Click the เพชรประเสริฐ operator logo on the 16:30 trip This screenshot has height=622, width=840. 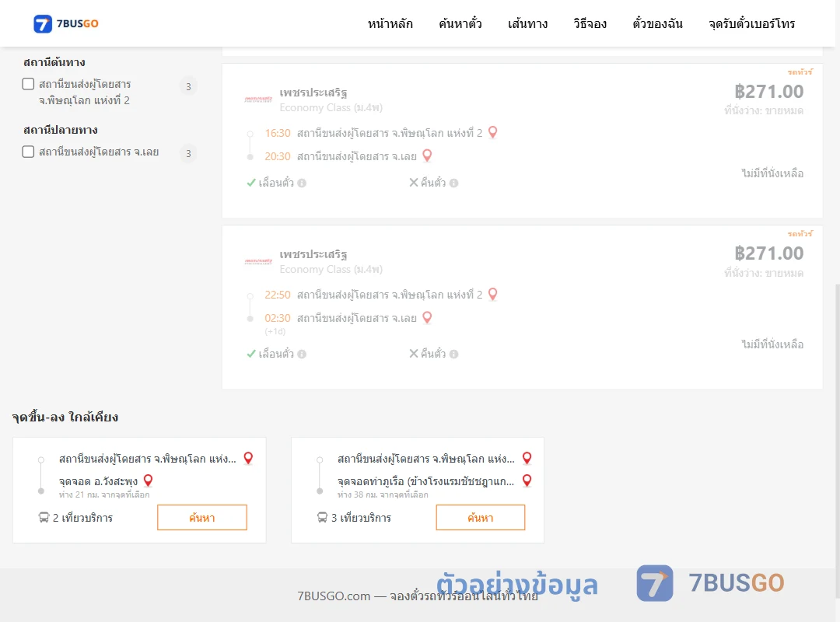(258, 100)
